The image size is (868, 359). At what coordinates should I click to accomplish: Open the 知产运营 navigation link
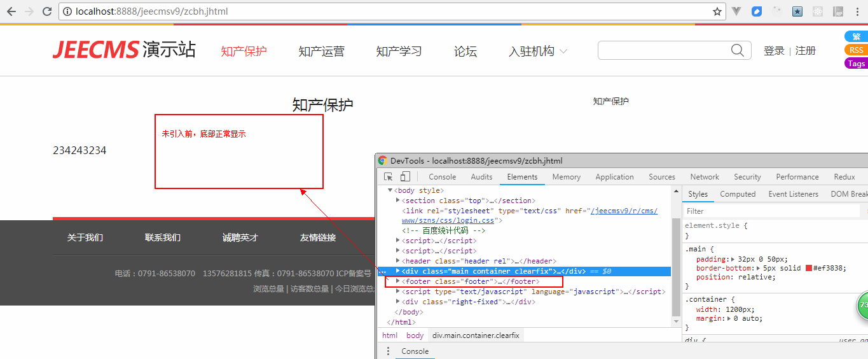click(x=321, y=52)
